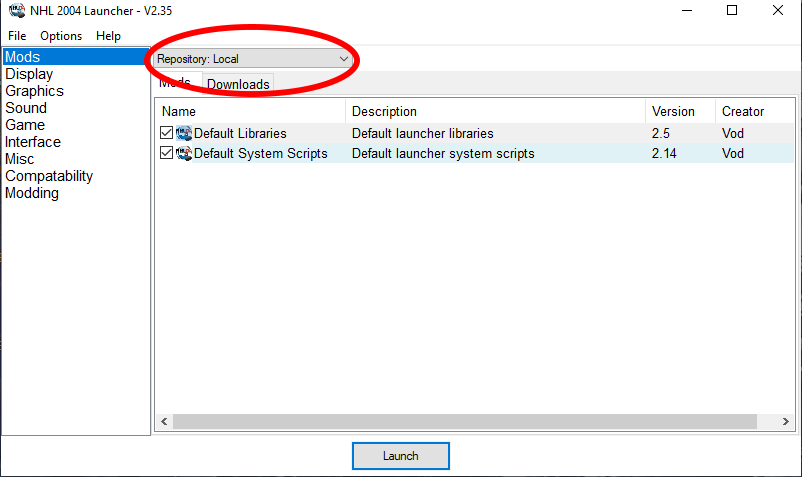Close the NHL 2004 Launcher window
Screen dimensions: 802x477
click(778, 10)
